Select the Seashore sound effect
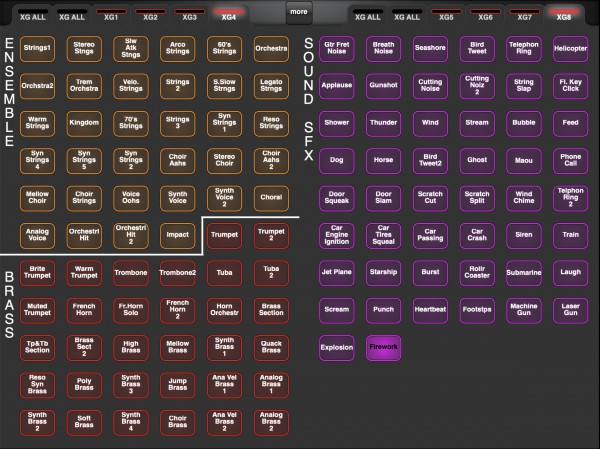This screenshot has width=600, height=449. [x=430, y=49]
